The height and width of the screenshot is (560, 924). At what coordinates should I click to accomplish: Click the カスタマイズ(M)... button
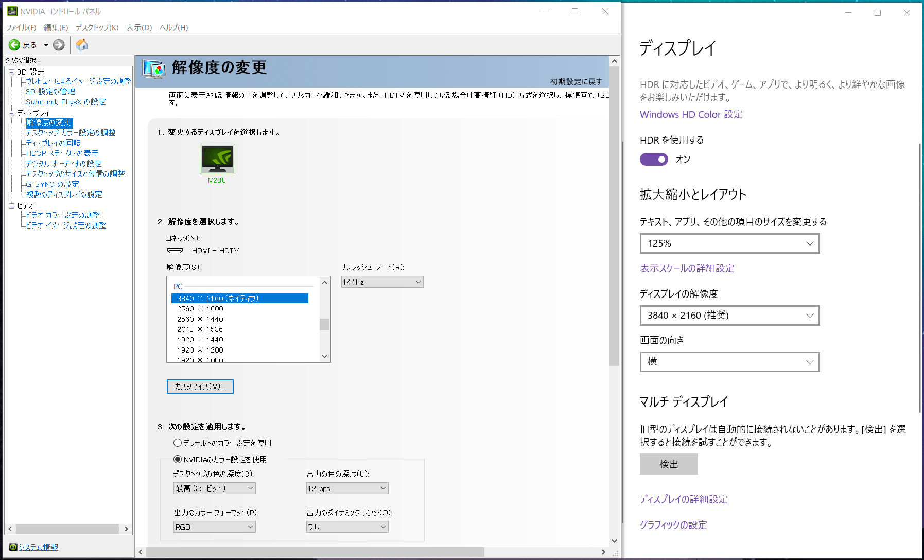[x=200, y=387]
